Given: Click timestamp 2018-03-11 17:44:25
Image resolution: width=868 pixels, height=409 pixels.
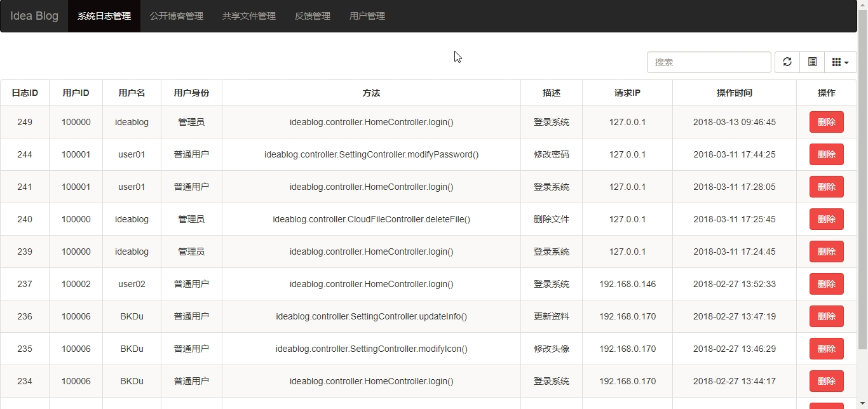Looking at the screenshot, I should pyautogui.click(x=734, y=154).
